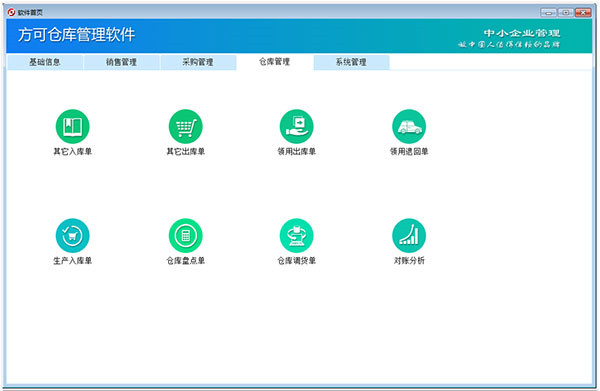
Task: Open the 其它出库单 shopping cart icon
Action: coord(186,126)
